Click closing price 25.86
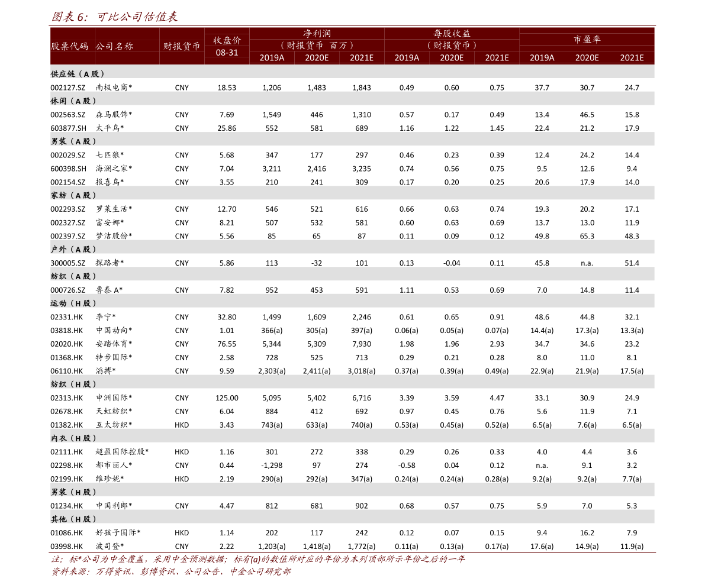 [227, 128]
